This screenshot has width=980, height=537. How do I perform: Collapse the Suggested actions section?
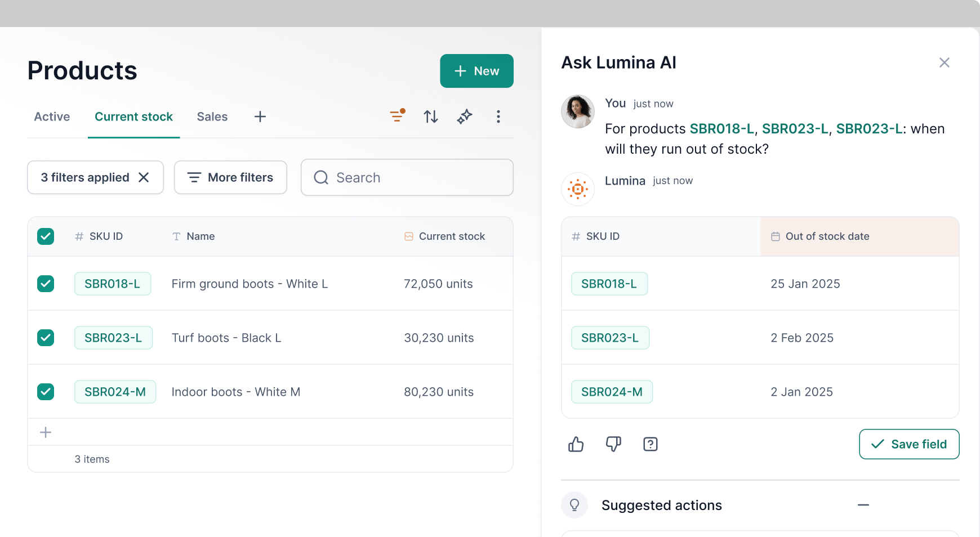pos(863,505)
